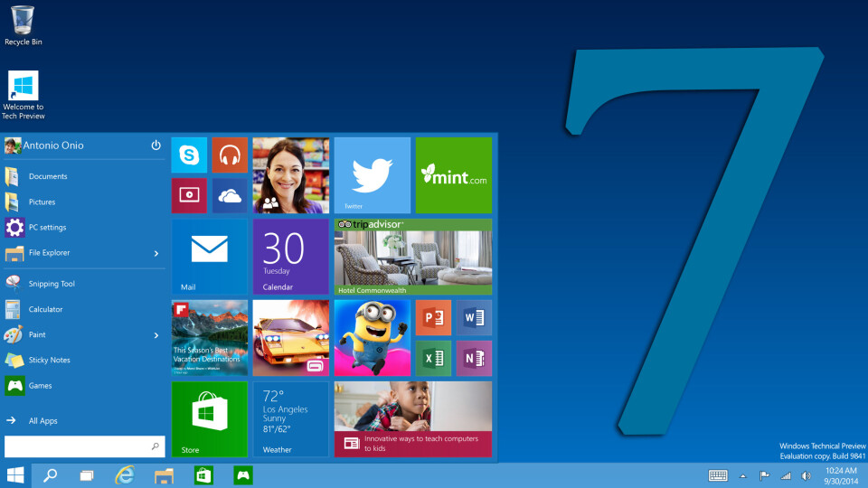Screen dimensions: 868x488
Task: Open the Skype tile
Action: coord(189,155)
